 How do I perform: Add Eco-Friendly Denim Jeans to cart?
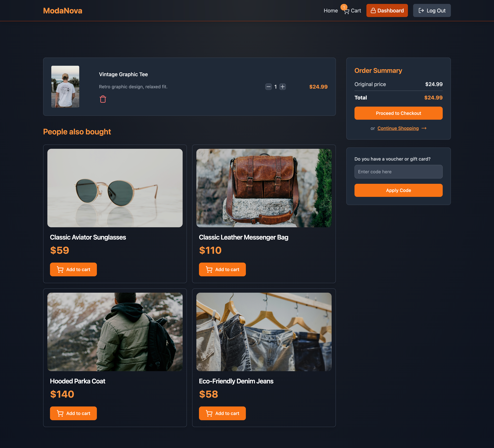point(222,414)
